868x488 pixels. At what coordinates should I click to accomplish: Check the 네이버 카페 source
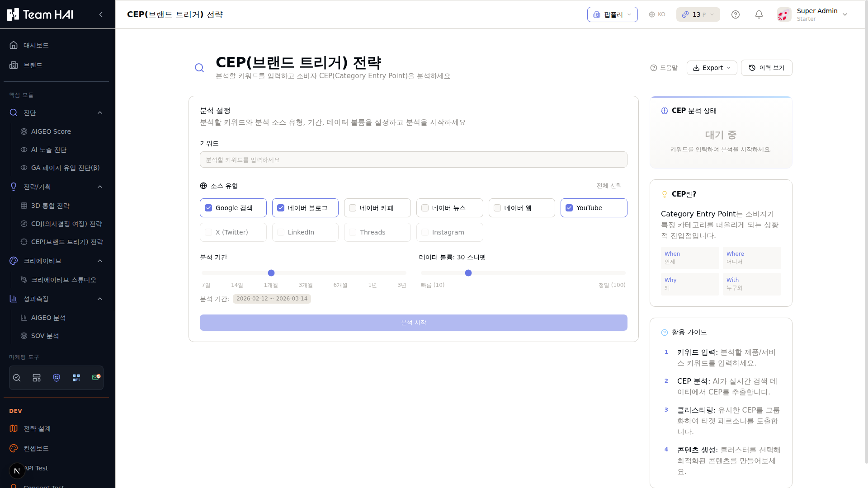[377, 208]
